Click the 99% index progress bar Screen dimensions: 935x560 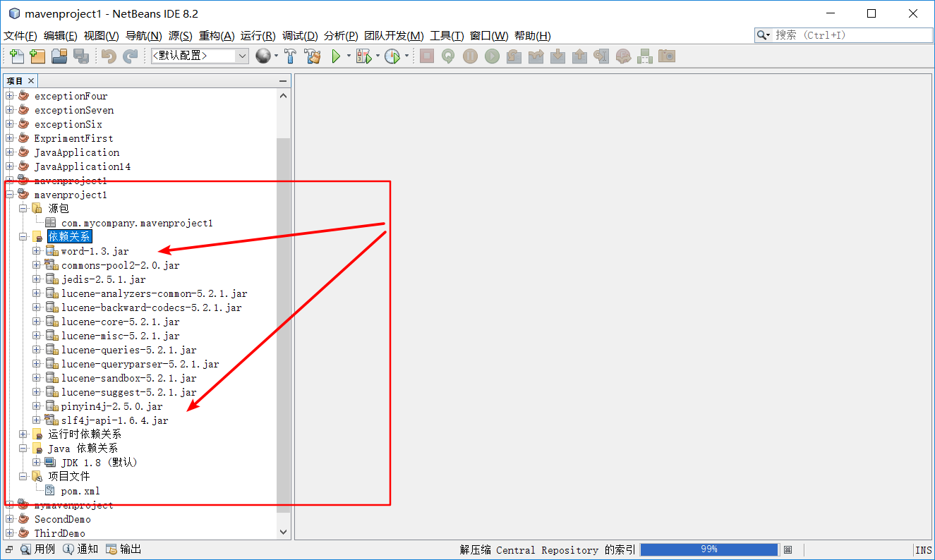[709, 549]
